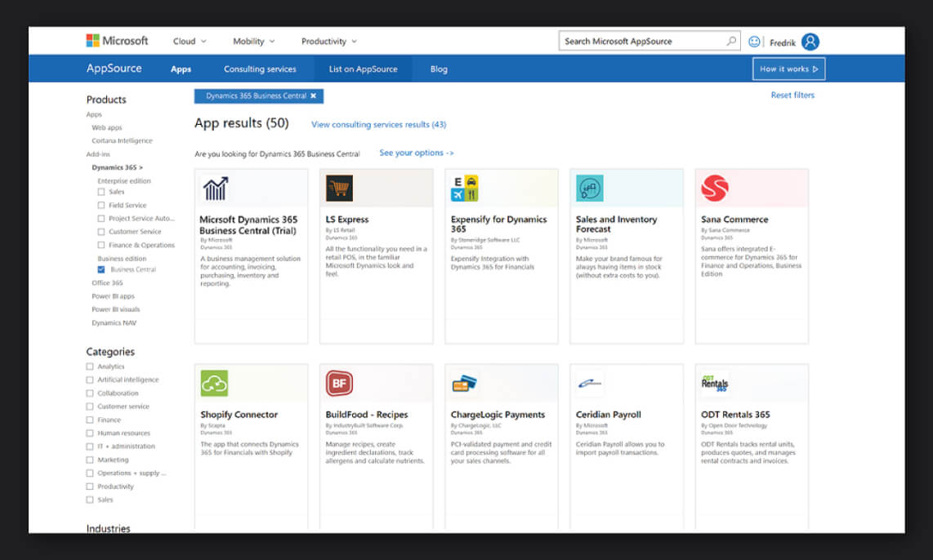Click the Microsoft Dynamics 365 Business Central chart icon
The image size is (933, 560).
pos(215,189)
